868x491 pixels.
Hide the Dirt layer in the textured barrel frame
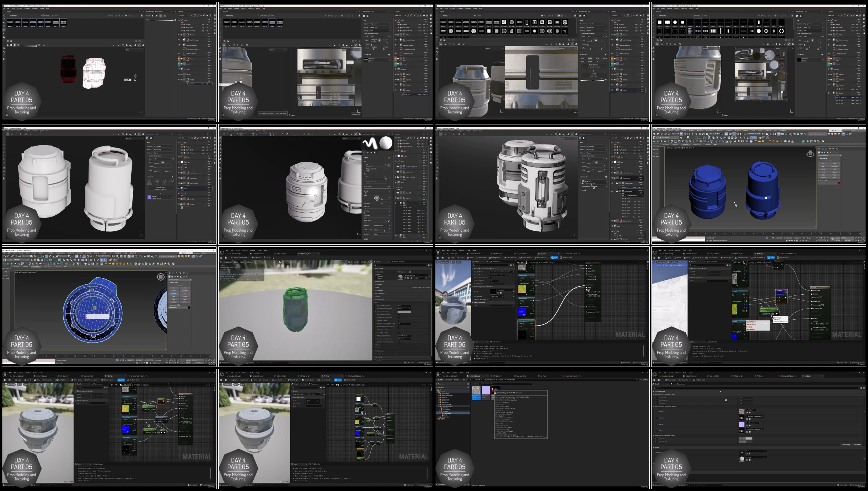click(612, 157)
